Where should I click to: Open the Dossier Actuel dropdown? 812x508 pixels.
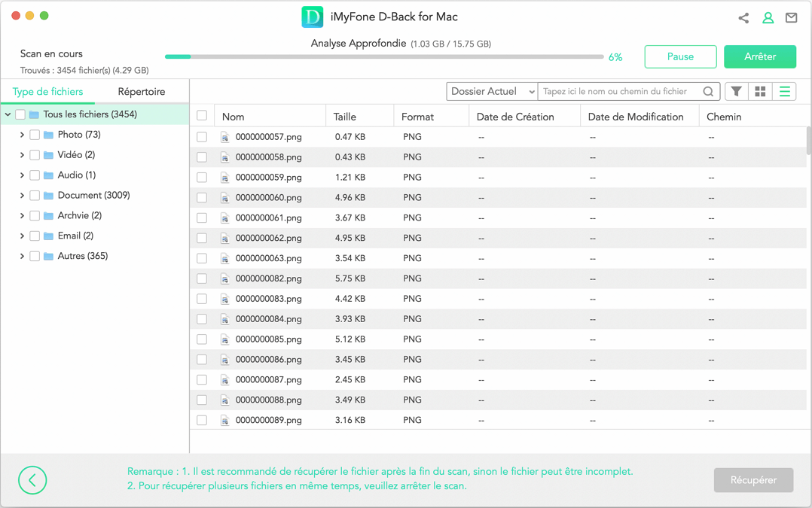tap(492, 92)
